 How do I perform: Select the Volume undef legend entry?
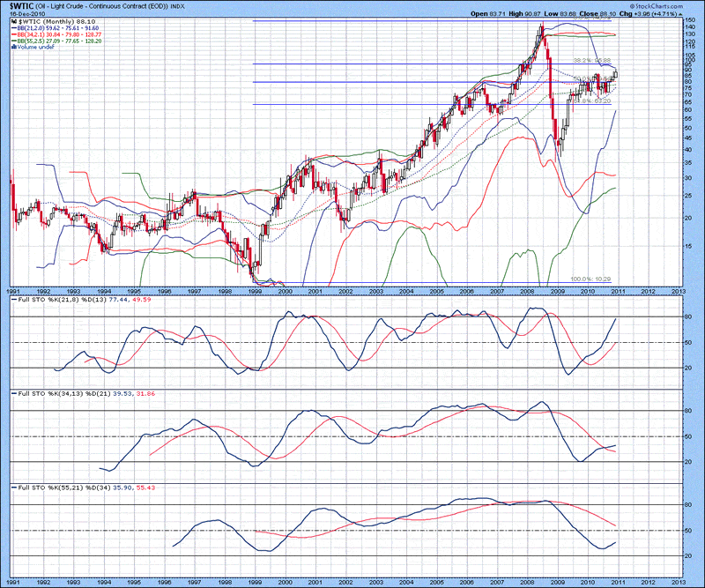click(x=32, y=46)
